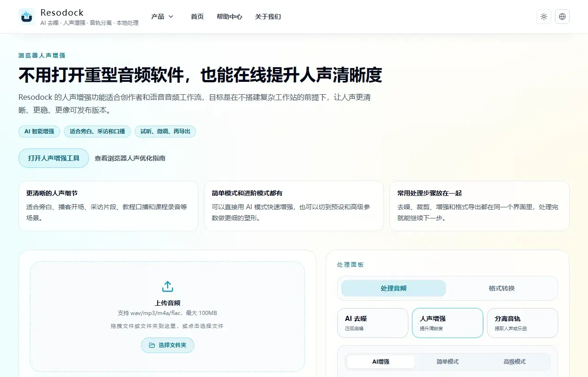The height and width of the screenshot is (377, 588).
Task: Switch to the 处理音频 tab
Action: [x=394, y=288]
